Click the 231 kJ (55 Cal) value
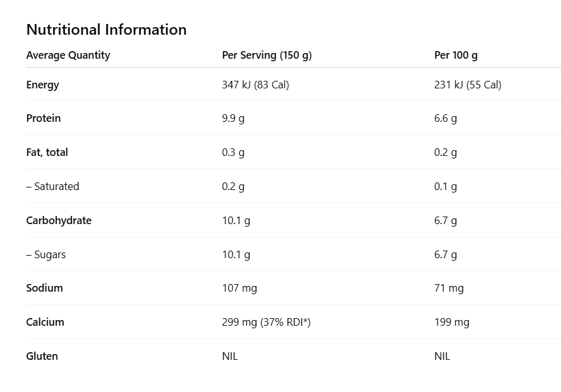The image size is (561, 392). point(468,85)
